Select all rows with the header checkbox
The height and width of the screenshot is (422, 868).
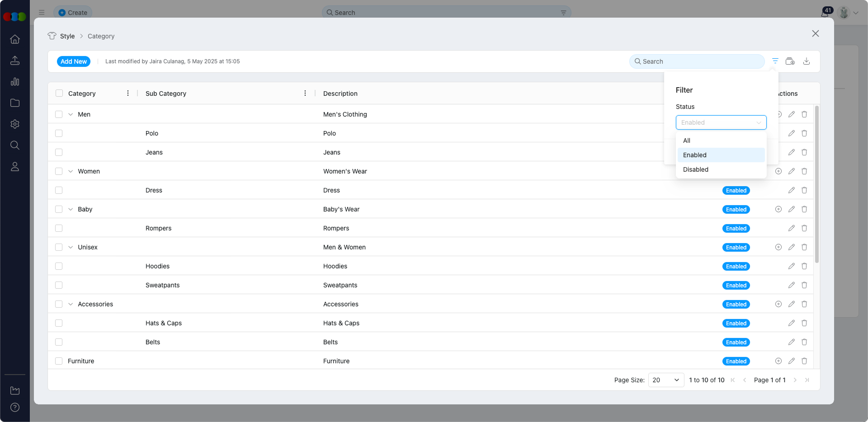click(x=59, y=93)
